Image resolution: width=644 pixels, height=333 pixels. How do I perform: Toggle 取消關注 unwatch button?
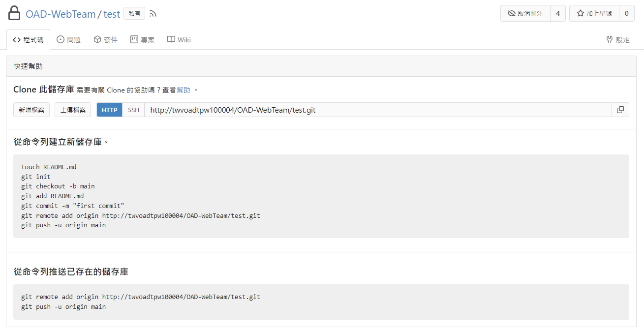coord(525,13)
